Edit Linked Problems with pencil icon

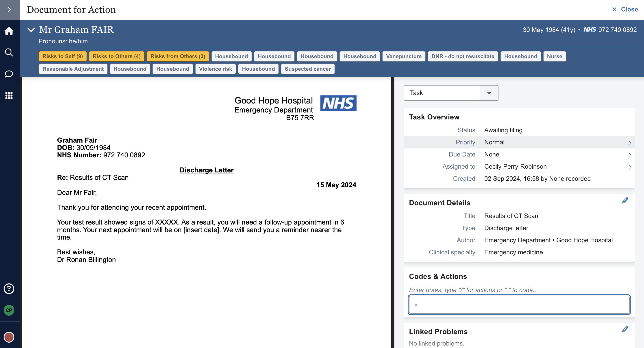pos(625,329)
